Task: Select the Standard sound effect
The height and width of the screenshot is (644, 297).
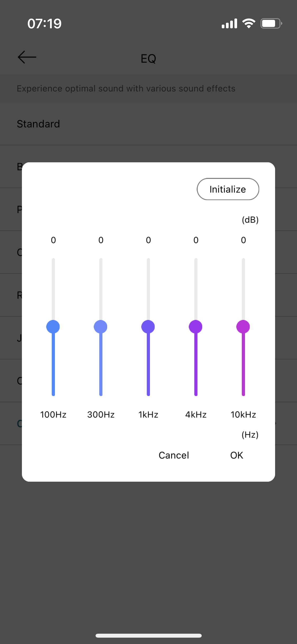Action: tap(148, 124)
